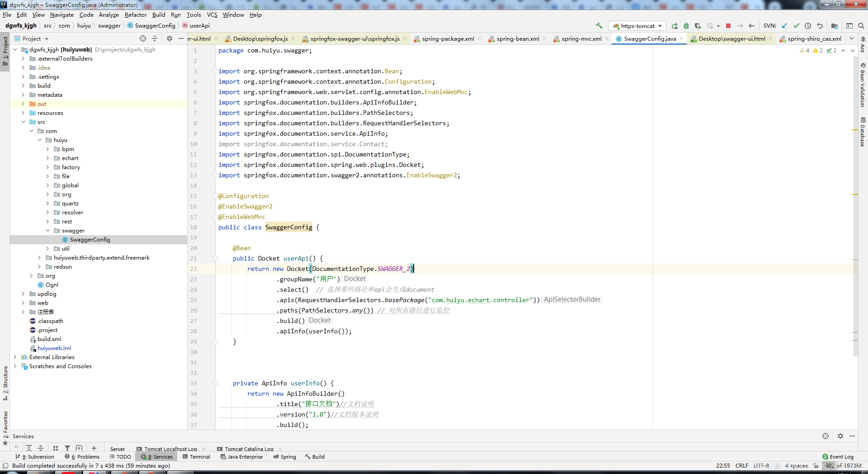
Task: Collapse all in the Project panel toolbar
Action: (x=155, y=38)
